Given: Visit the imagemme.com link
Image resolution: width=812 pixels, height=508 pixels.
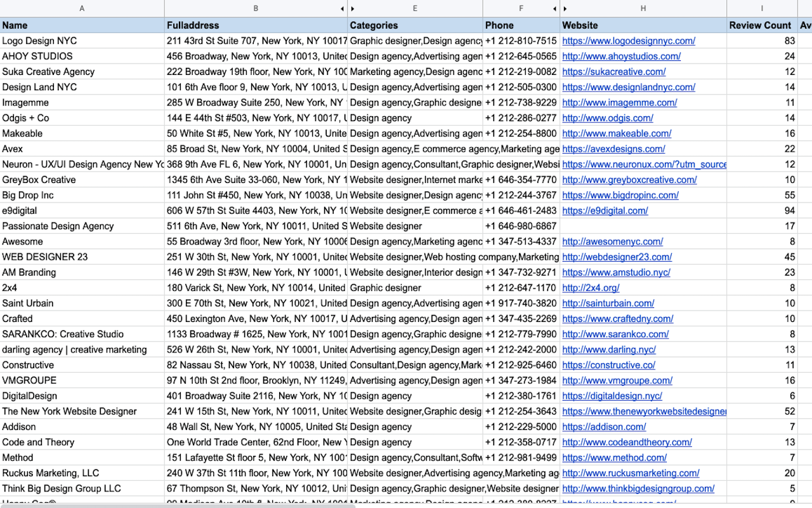Looking at the screenshot, I should pos(619,102).
